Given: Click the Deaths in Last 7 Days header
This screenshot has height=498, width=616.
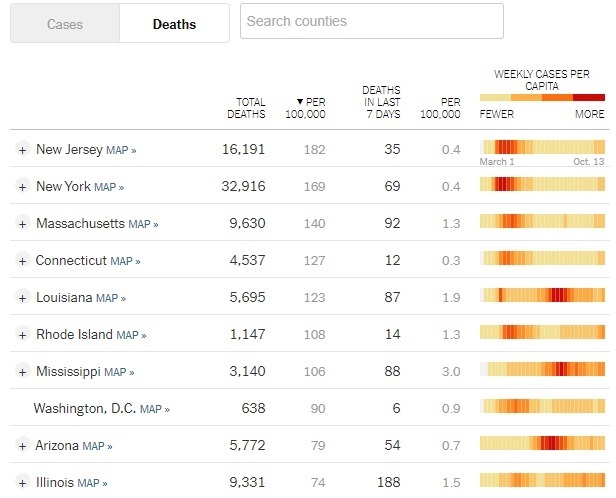Looking at the screenshot, I should tap(380, 102).
